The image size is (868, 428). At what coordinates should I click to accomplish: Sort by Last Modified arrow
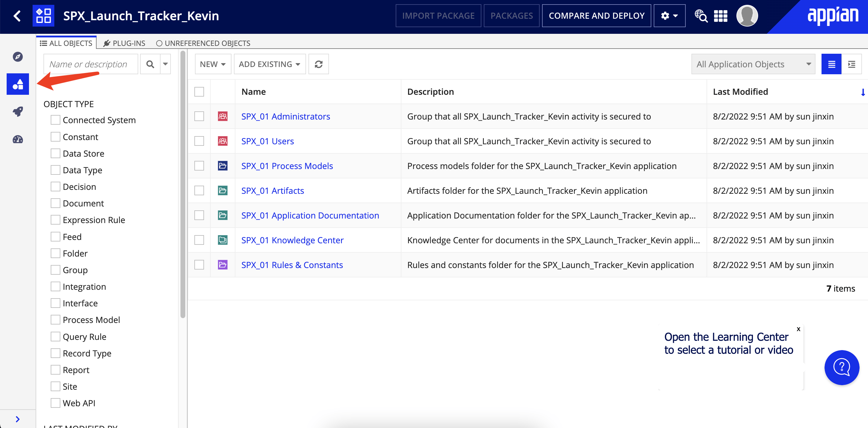pos(863,92)
